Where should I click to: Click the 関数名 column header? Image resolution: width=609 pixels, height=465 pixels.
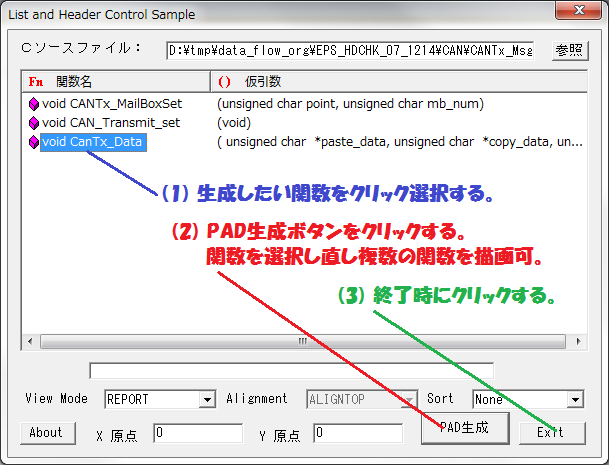tap(116, 82)
